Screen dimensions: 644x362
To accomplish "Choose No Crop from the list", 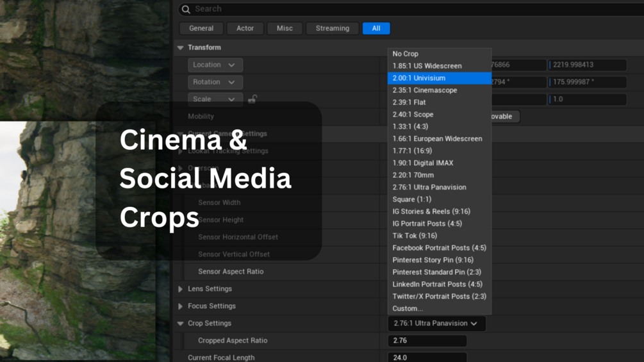I will pyautogui.click(x=440, y=54).
